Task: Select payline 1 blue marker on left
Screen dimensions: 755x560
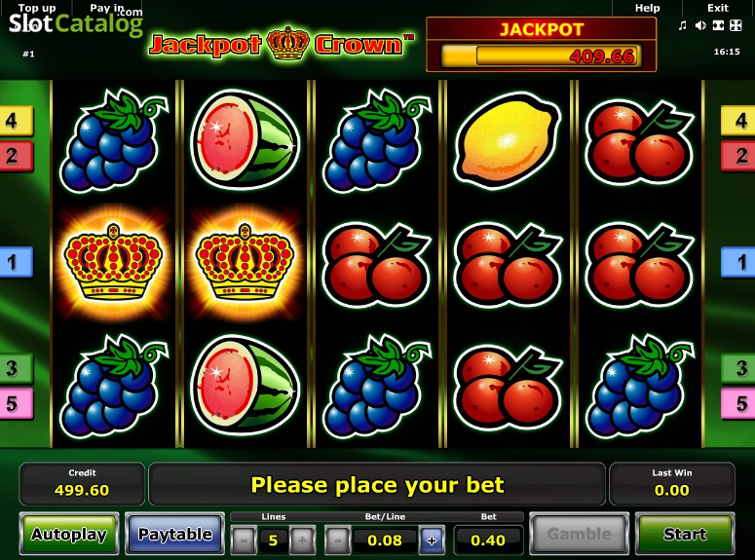Action: [x=15, y=262]
